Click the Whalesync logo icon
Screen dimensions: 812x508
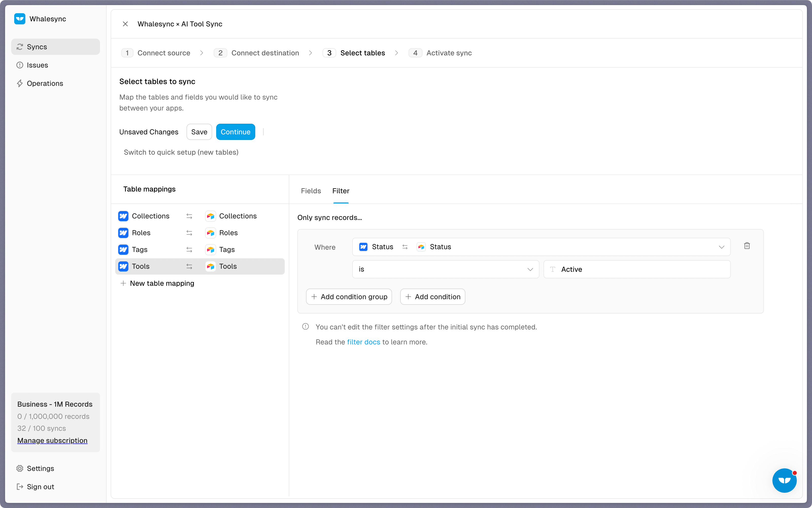pos(20,19)
